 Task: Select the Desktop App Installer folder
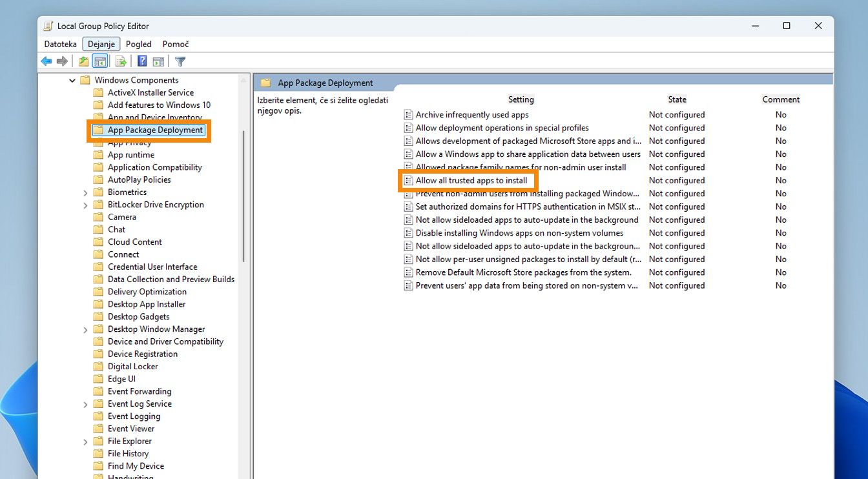point(147,304)
